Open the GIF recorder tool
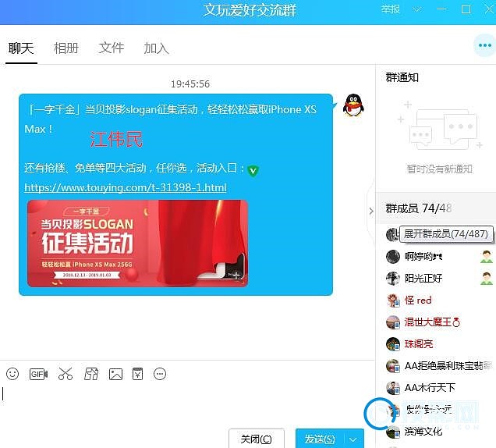 coord(38,374)
